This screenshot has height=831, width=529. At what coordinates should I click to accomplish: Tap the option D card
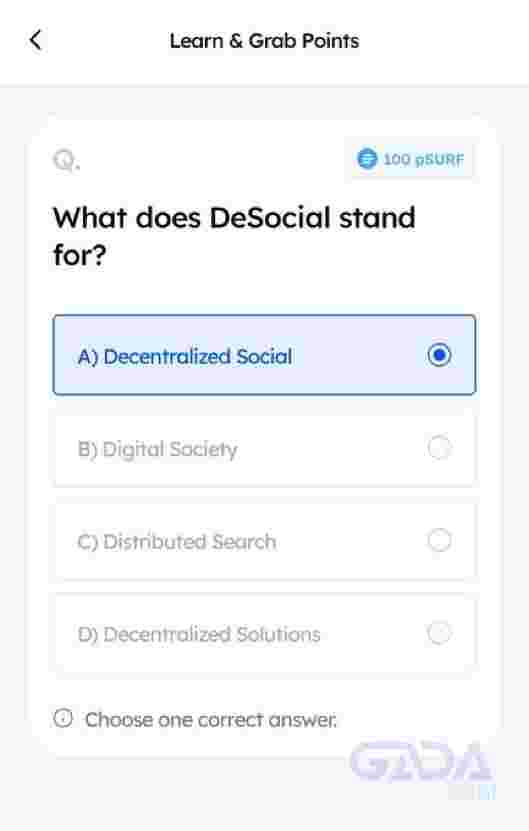264,633
